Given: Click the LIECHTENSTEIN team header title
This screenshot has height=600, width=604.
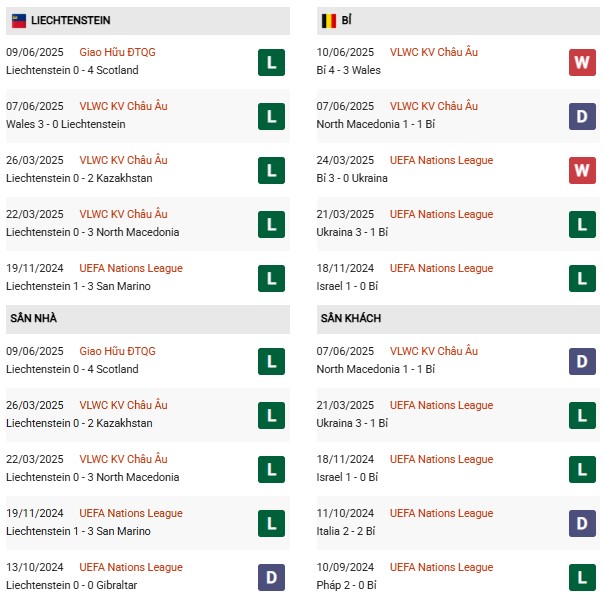Looking at the screenshot, I should pyautogui.click(x=71, y=20).
